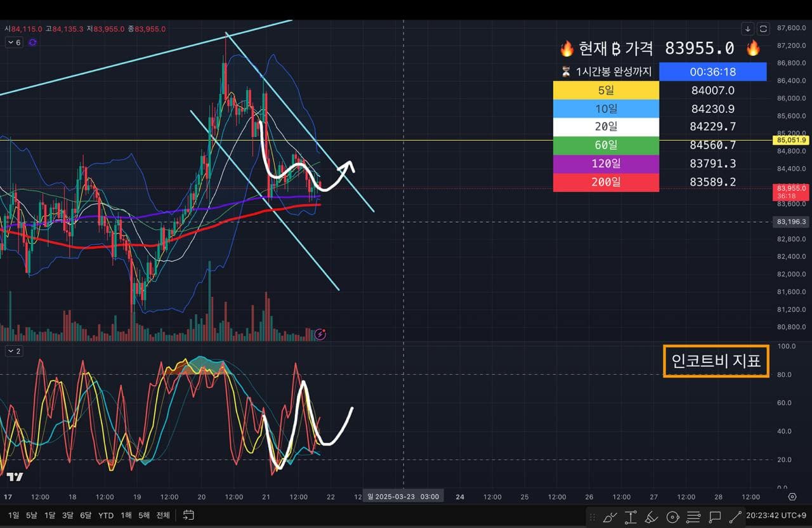Open the comment callout tool
The image size is (812, 528).
coord(715,517)
